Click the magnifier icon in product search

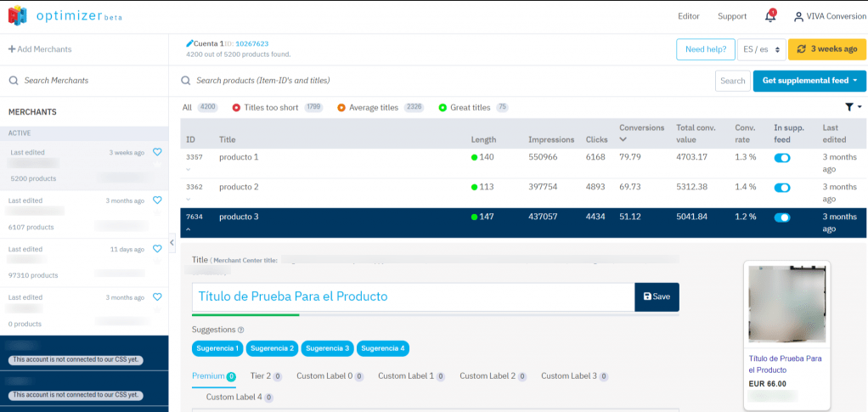(x=186, y=81)
